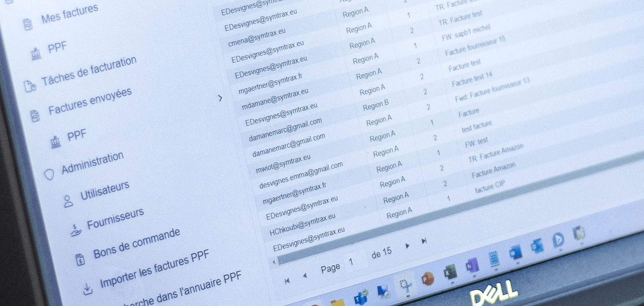644x306 pixels.
Task: Select PPF under Mes factures
Action: click(57, 48)
